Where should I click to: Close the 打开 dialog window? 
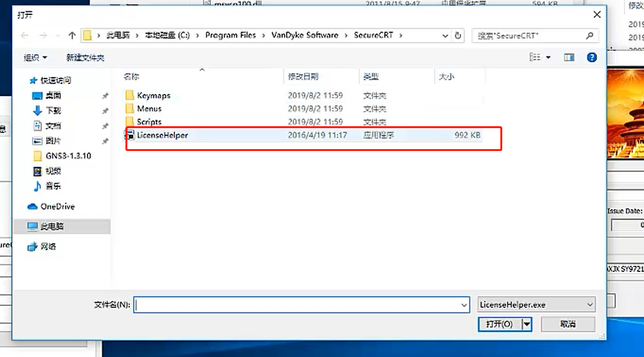click(x=597, y=15)
